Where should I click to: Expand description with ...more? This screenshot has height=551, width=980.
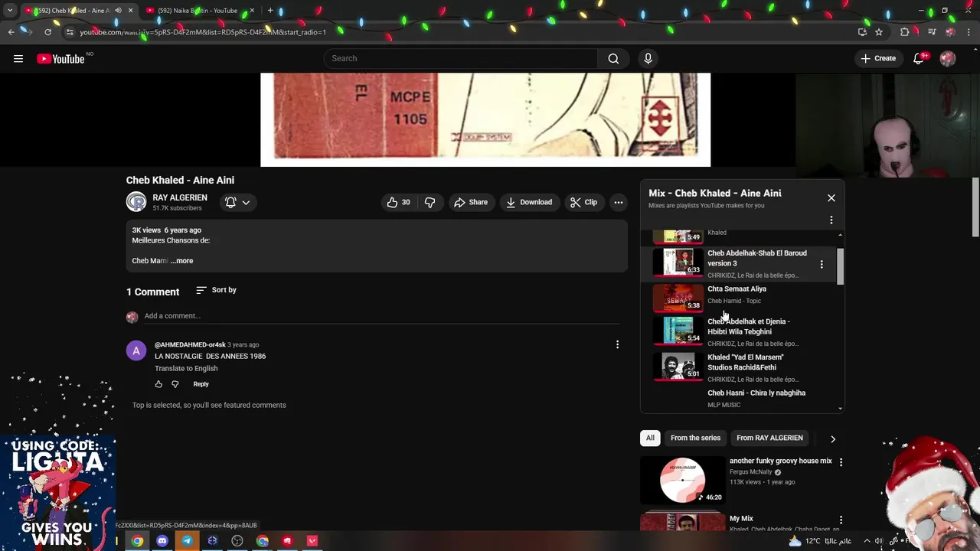tap(181, 261)
